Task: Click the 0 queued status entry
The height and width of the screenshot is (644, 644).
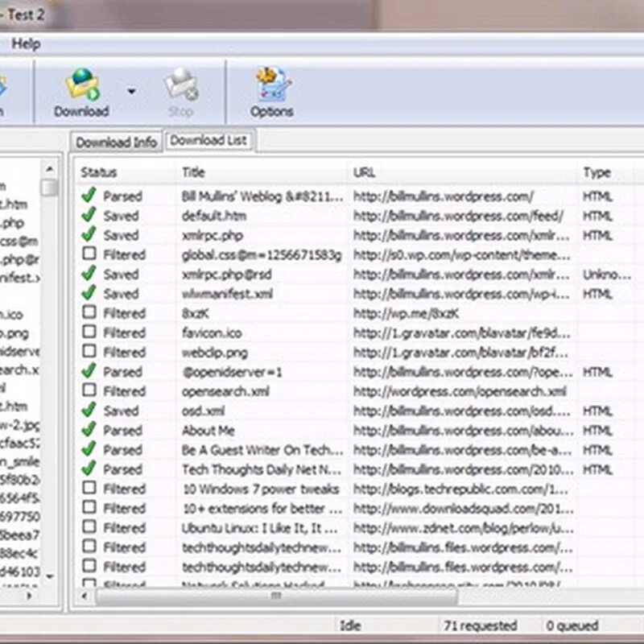Action: click(x=572, y=625)
